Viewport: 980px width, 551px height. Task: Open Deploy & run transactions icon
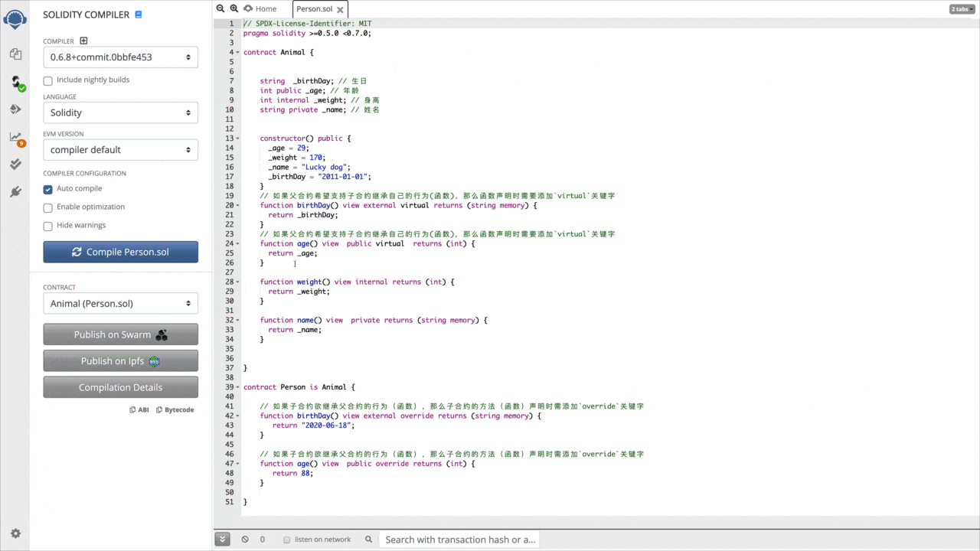pyautogui.click(x=15, y=109)
